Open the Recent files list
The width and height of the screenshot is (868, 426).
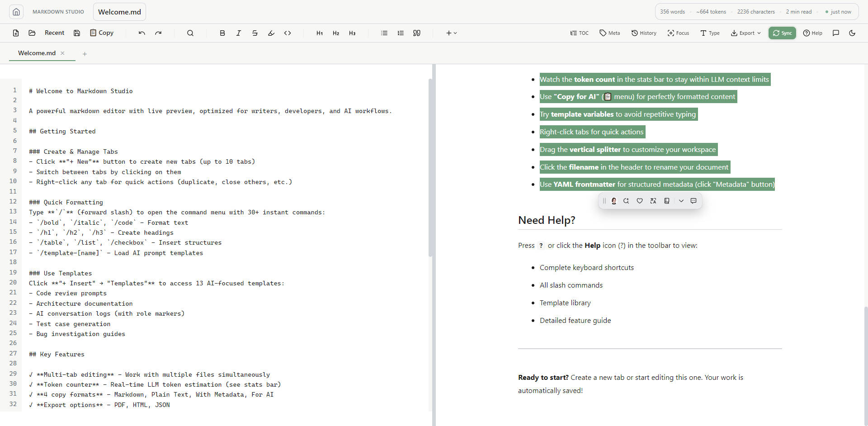click(54, 33)
